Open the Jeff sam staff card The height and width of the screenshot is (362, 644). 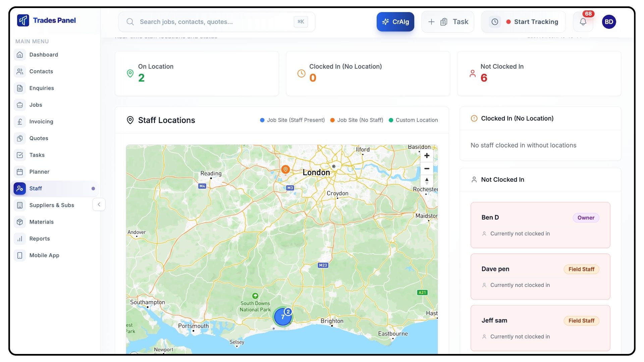pyautogui.click(x=540, y=328)
